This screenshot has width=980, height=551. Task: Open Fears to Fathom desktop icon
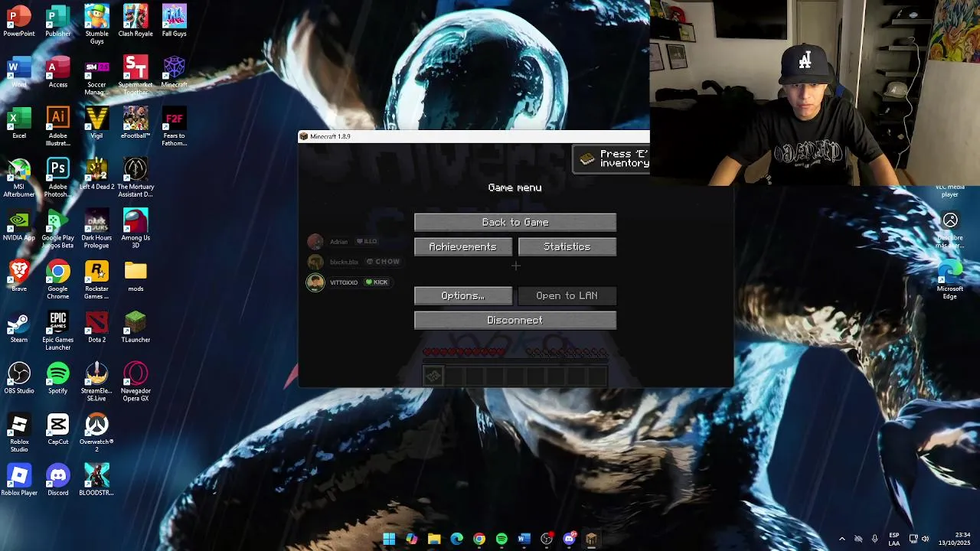(x=174, y=127)
